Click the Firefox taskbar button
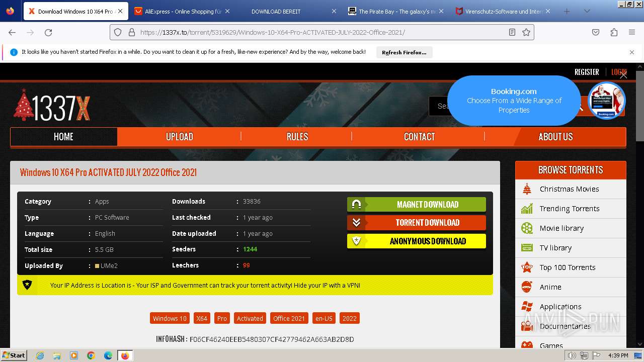This screenshot has width=644, height=362. (x=125, y=355)
